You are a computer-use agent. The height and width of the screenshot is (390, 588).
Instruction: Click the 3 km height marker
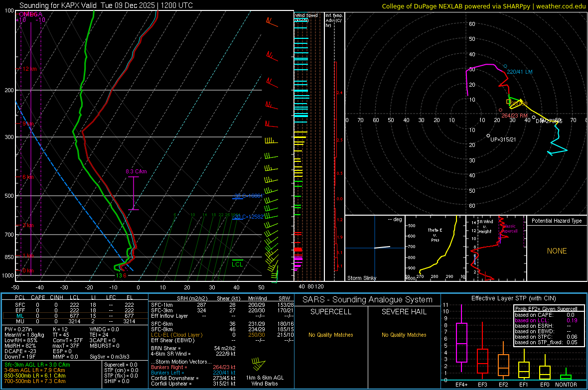28,225
